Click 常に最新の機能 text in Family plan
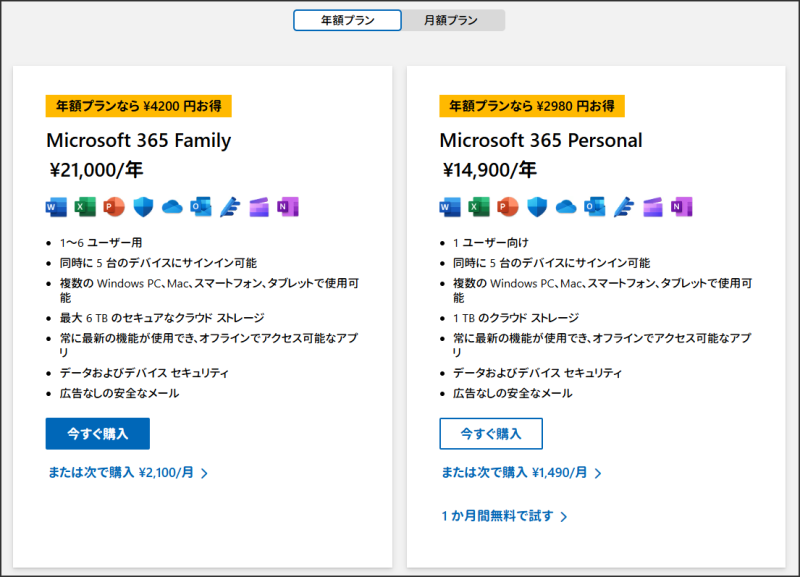Screen dimensions: 800x577 click(x=209, y=345)
